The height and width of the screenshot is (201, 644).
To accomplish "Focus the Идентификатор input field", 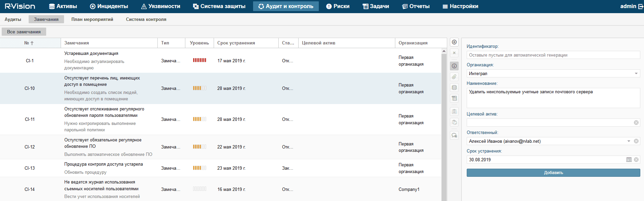I will click(x=553, y=55).
